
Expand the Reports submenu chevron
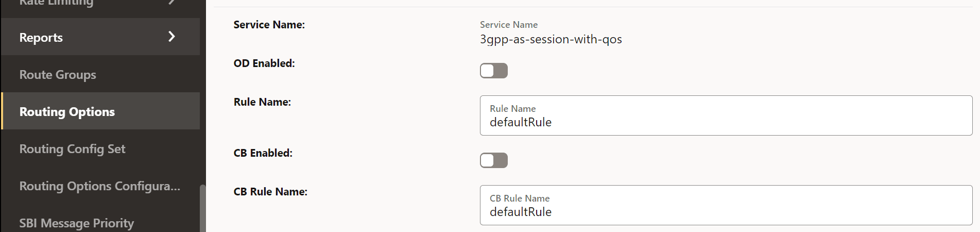tap(172, 37)
